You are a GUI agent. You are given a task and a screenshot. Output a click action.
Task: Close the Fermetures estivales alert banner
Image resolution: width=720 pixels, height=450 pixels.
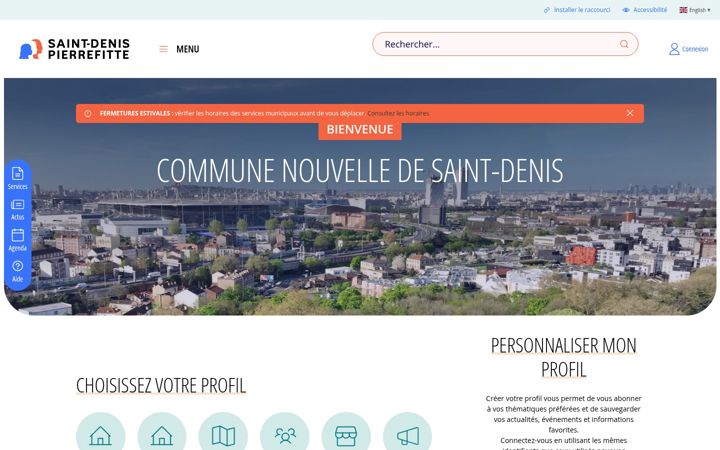pyautogui.click(x=630, y=113)
